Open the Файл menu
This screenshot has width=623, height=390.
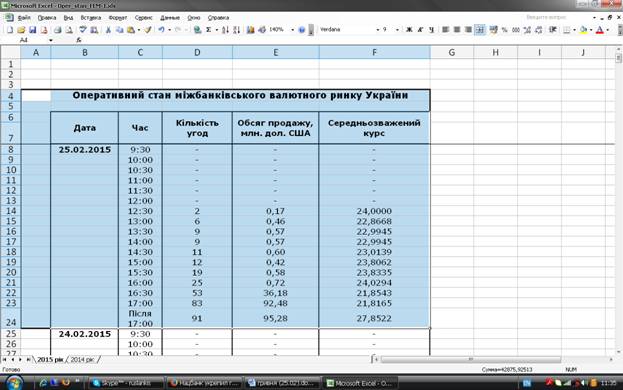(x=24, y=18)
